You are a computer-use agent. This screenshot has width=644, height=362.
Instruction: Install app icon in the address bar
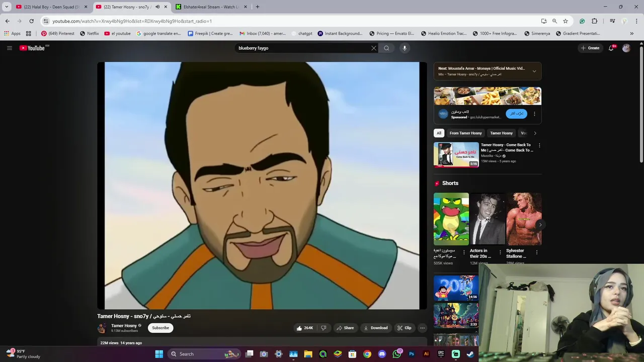(x=544, y=21)
